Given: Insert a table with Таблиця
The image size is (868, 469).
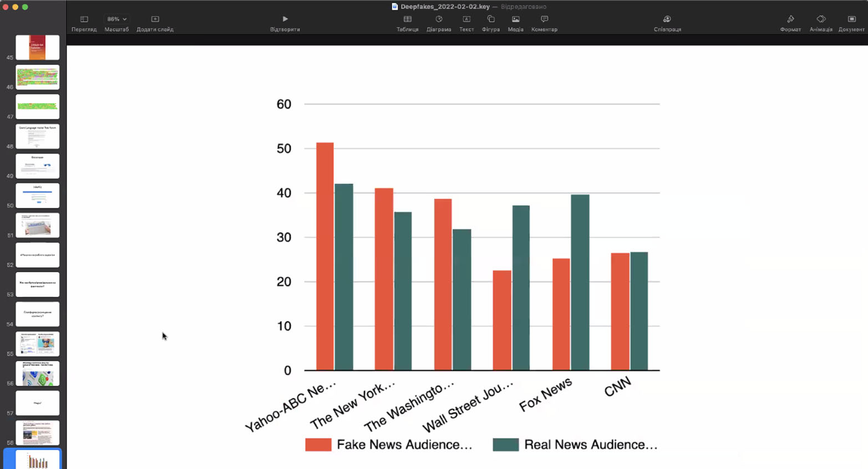Looking at the screenshot, I should point(407,23).
